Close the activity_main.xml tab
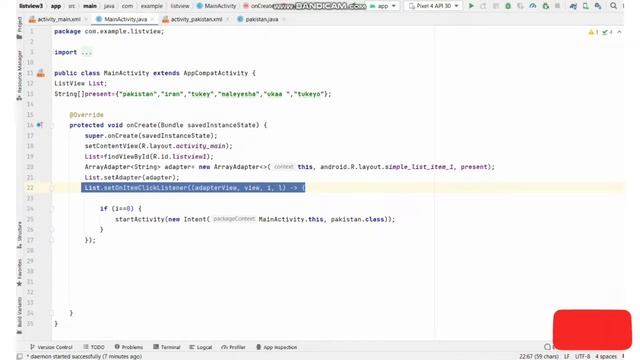The height and width of the screenshot is (360, 640). click(86, 19)
